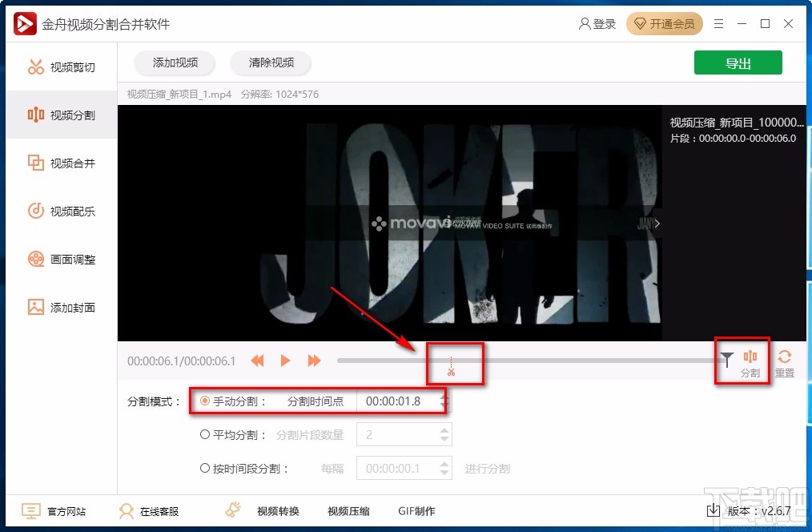
Task: Decrease the segment count stepper
Action: tap(444, 440)
